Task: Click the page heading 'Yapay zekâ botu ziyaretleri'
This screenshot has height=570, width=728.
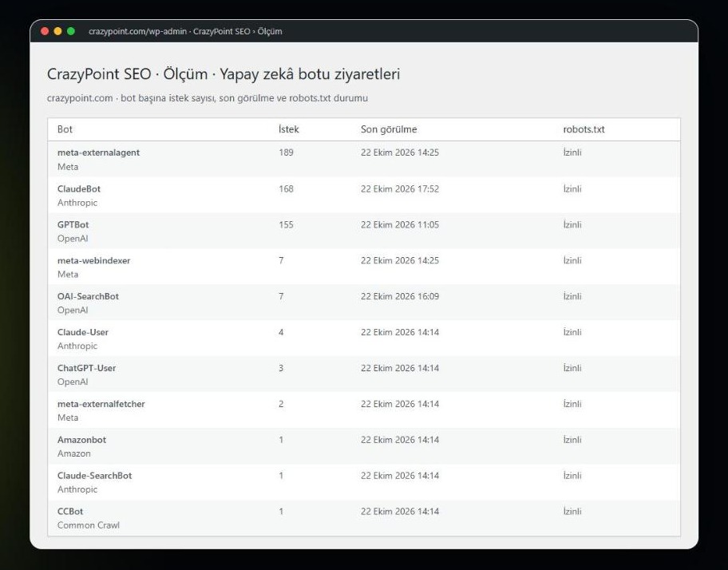Action: (310, 73)
